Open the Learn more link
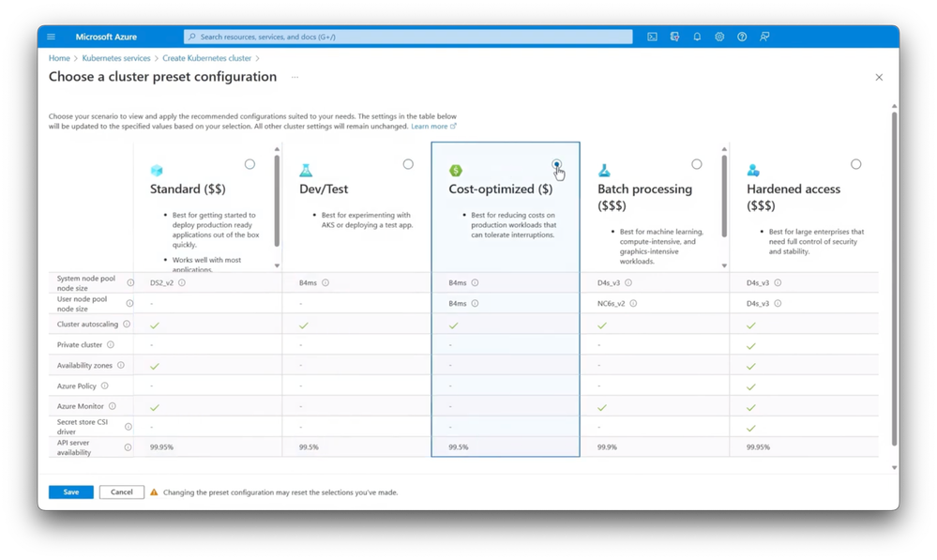This screenshot has width=937, height=560. pos(433,126)
